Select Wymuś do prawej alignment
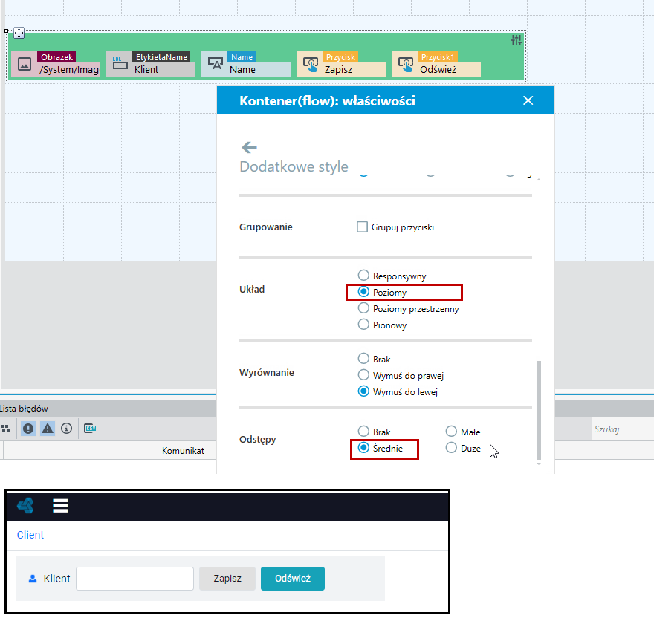The height and width of the screenshot is (644, 654). (363, 374)
